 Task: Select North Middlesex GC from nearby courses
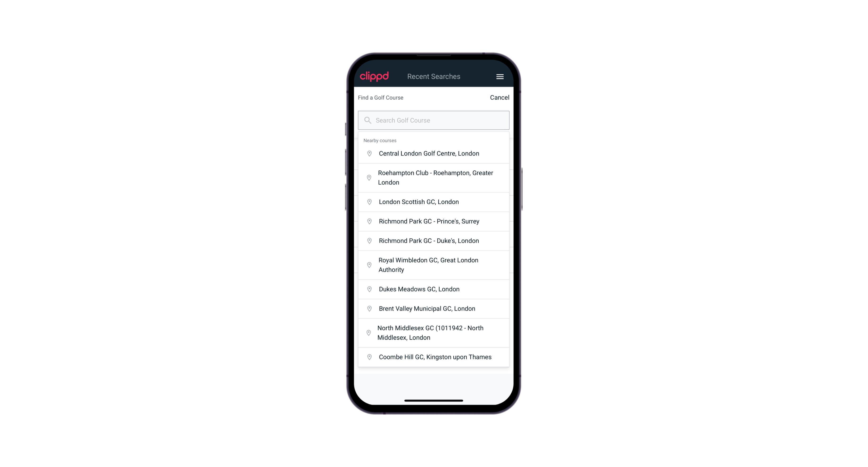tap(434, 332)
